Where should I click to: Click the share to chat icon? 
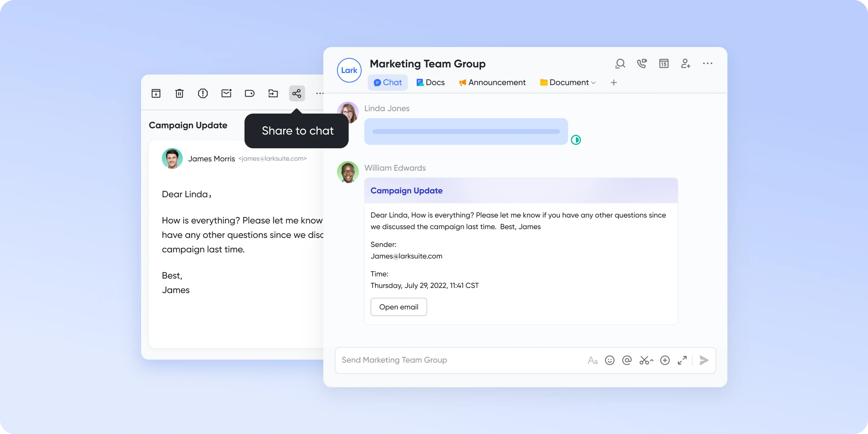[297, 93]
